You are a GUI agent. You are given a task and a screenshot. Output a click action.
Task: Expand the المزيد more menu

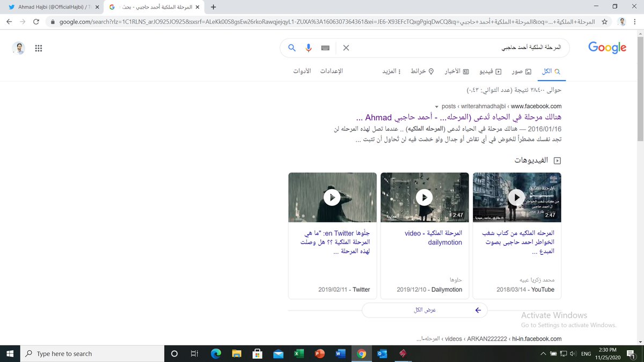pos(391,71)
